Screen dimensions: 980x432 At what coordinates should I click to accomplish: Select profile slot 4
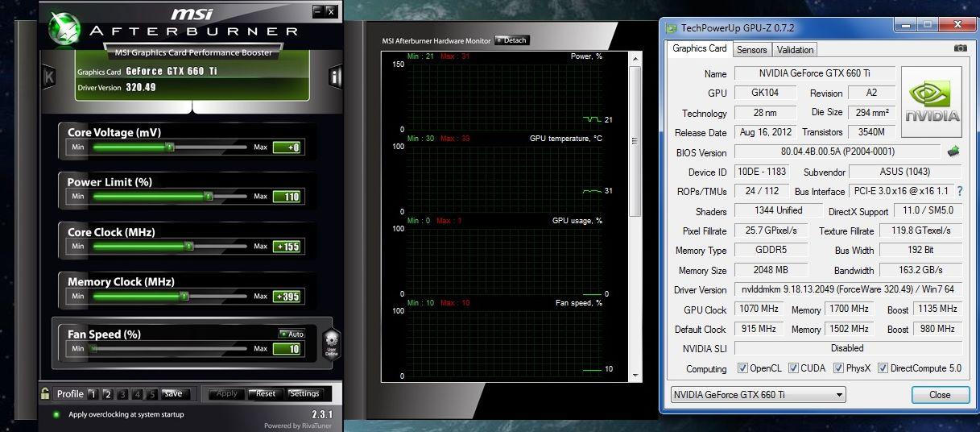[137, 394]
